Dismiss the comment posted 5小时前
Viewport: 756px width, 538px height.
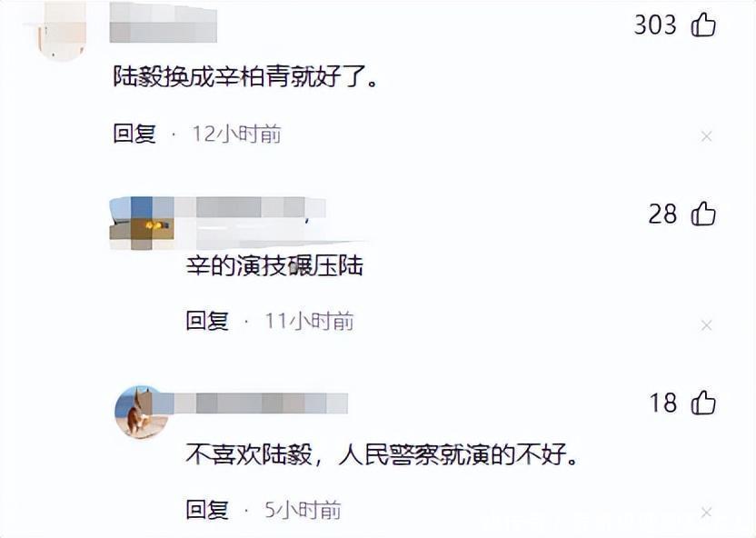pyautogui.click(x=706, y=513)
